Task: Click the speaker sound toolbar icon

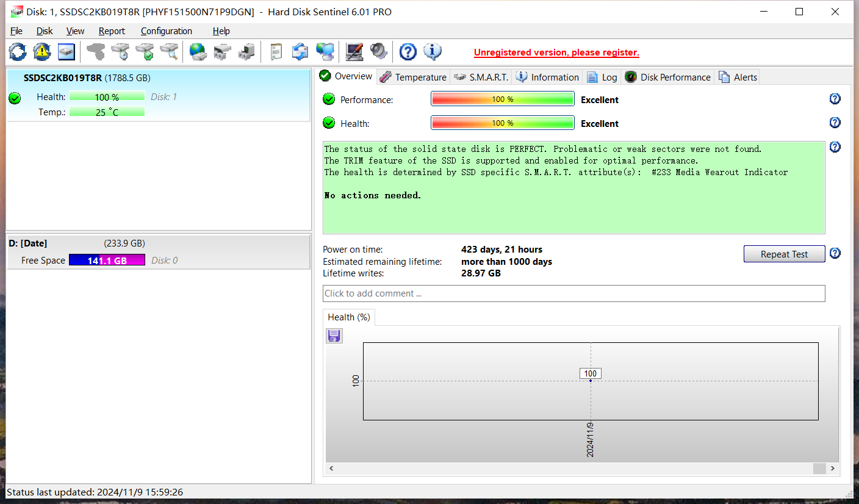Action: 378,52
